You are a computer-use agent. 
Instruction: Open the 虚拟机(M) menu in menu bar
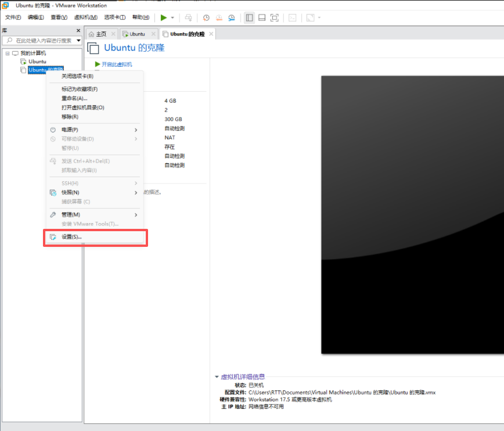tap(85, 17)
